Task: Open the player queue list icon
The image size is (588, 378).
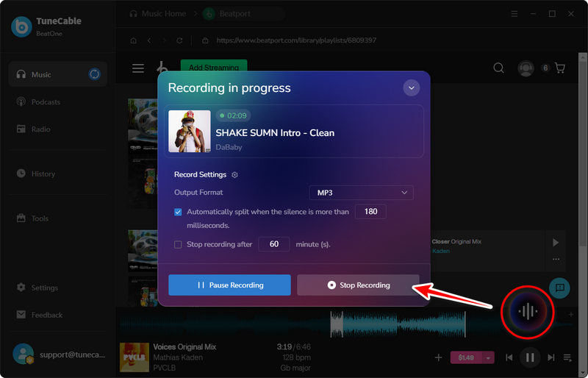Action: tap(567, 357)
